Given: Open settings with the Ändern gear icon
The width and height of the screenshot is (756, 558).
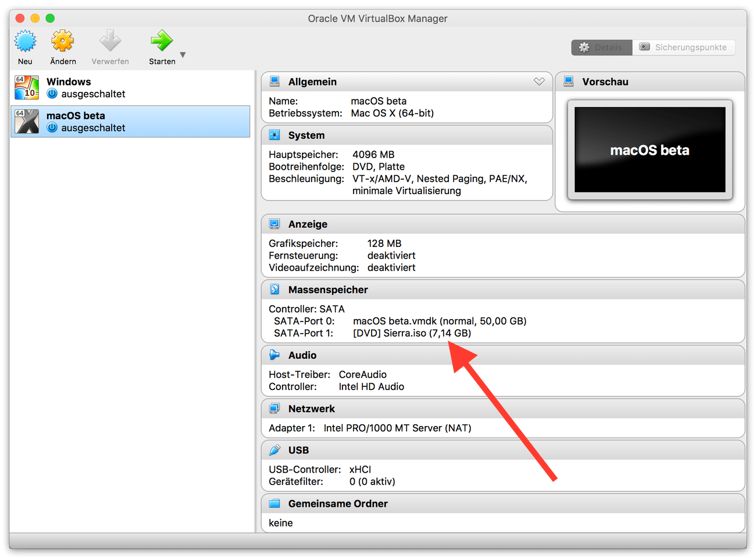Looking at the screenshot, I should click(x=63, y=41).
